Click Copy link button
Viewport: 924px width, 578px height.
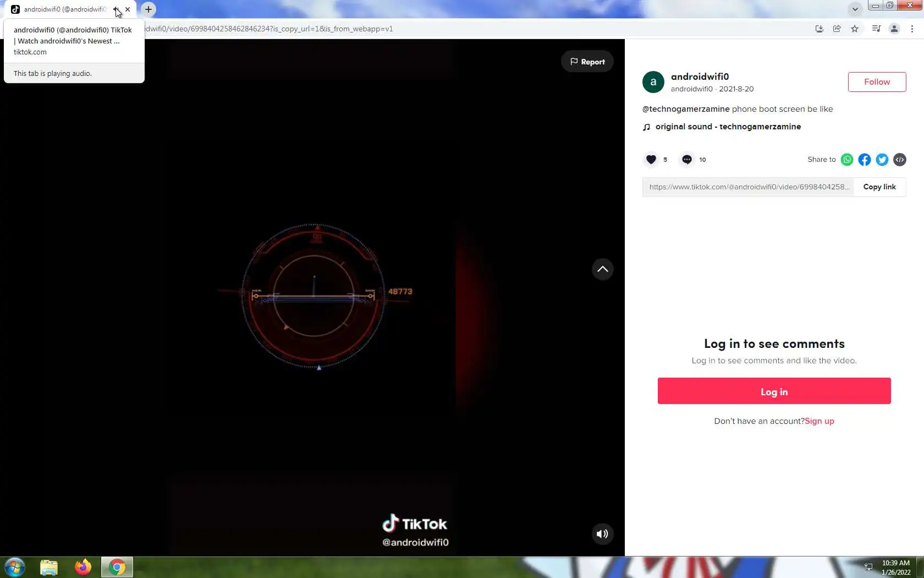point(879,187)
